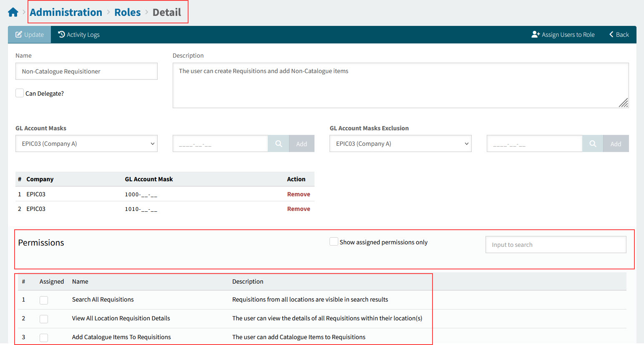Click the permissions Input to search field
Screen dimensions: 644x345
(x=556, y=244)
